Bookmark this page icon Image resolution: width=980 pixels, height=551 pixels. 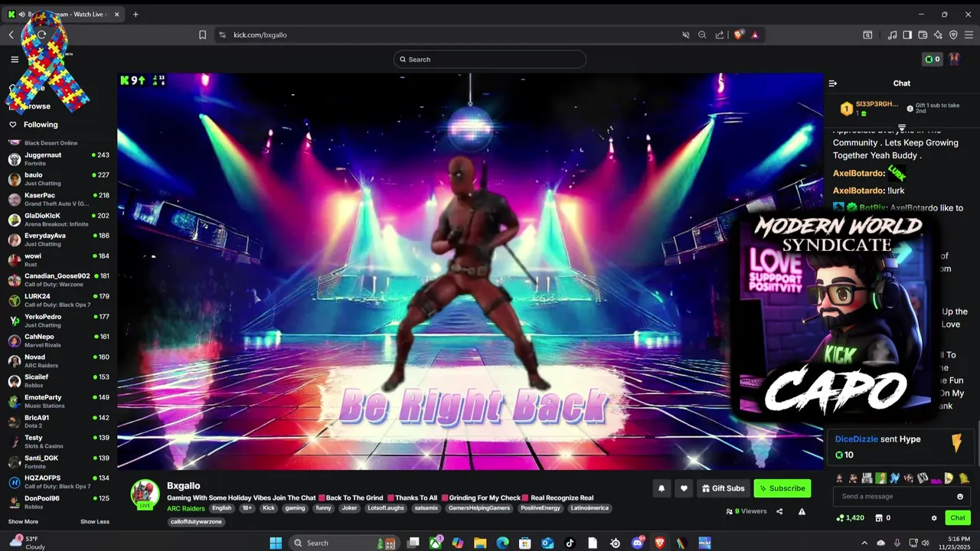[x=202, y=34]
